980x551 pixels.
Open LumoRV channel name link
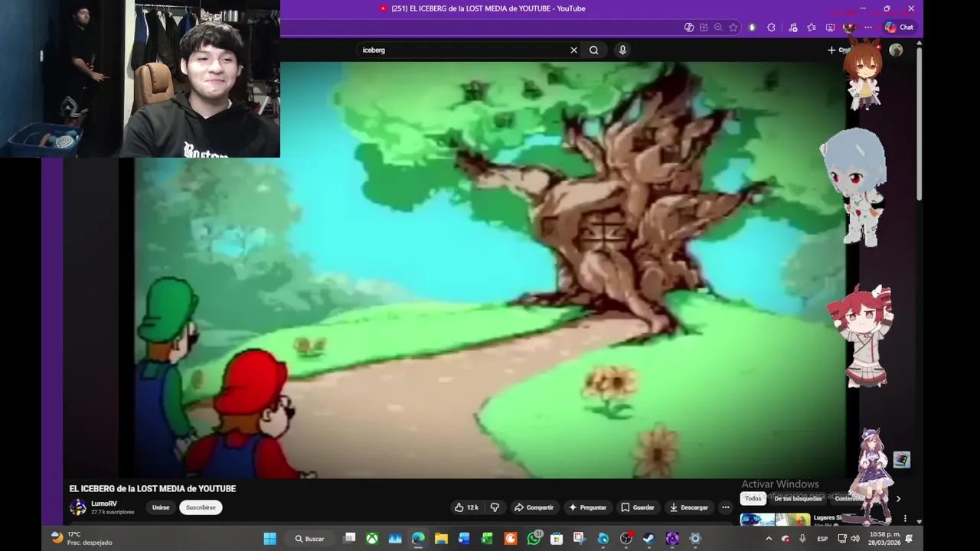pos(104,504)
